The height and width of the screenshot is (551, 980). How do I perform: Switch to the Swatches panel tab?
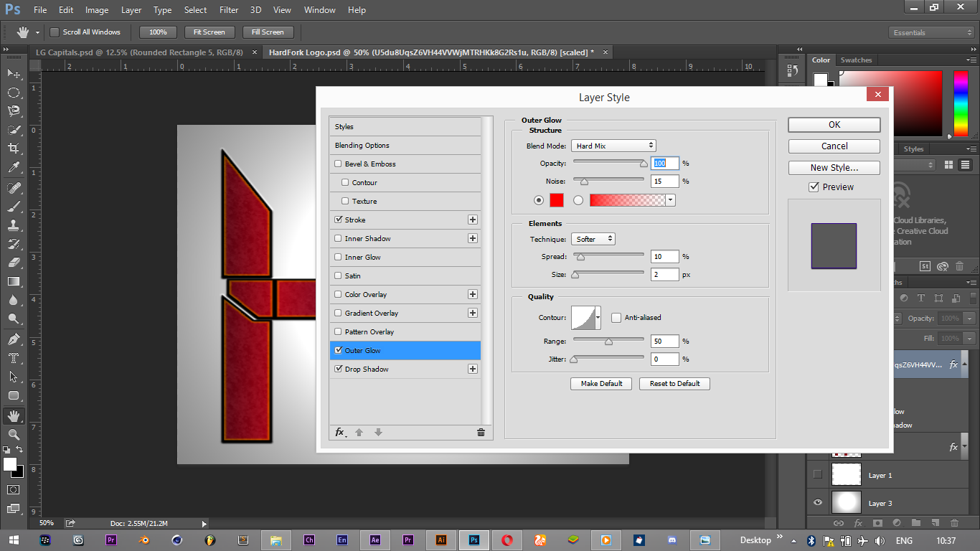[x=856, y=60]
